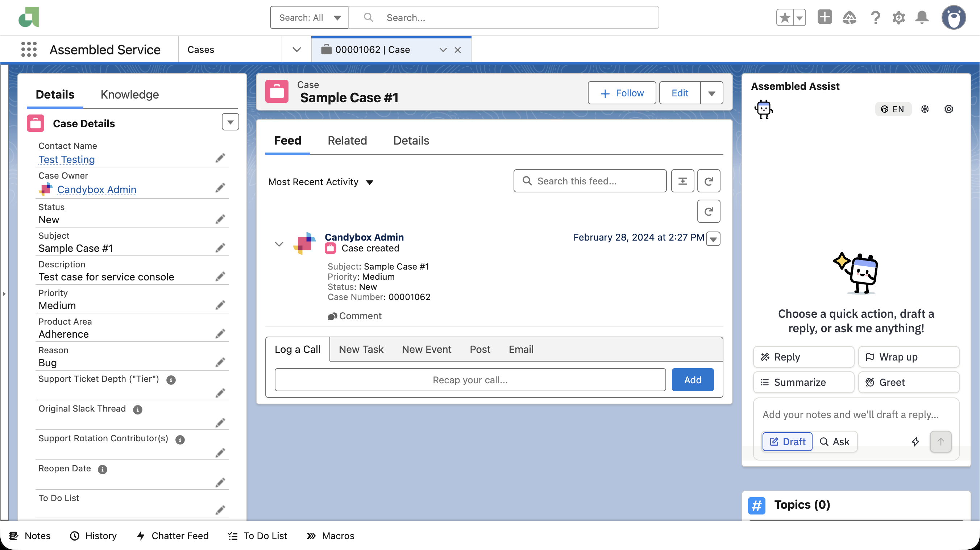This screenshot has width=980, height=550.
Task: Refresh feed beside search box
Action: point(709,181)
